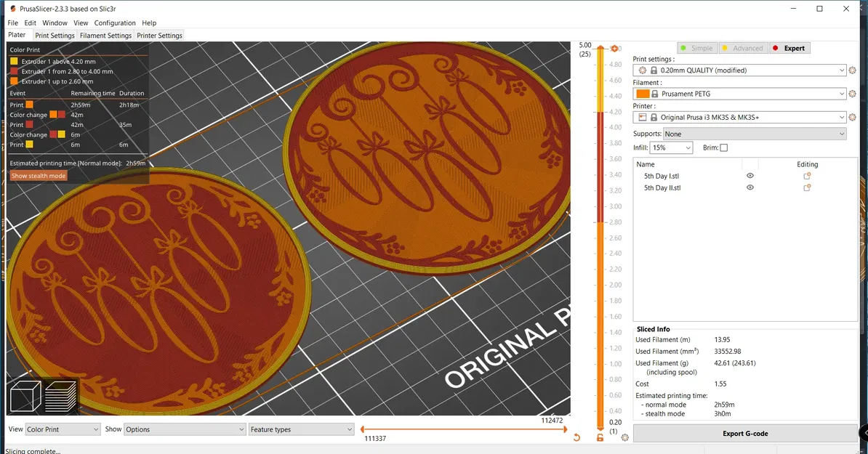Switch to the Plater tab
The height and width of the screenshot is (454, 868).
[x=17, y=35]
